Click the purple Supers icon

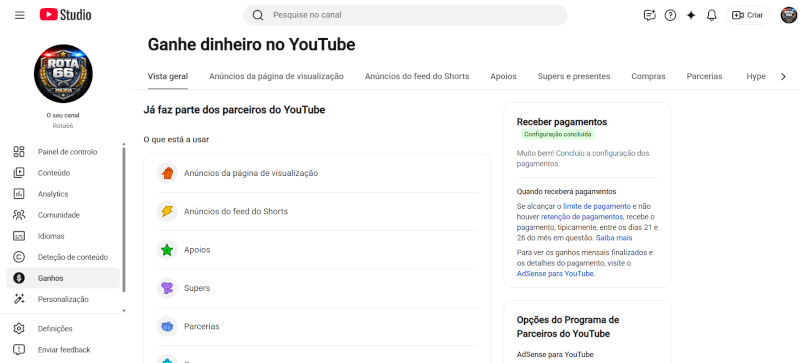pos(167,288)
